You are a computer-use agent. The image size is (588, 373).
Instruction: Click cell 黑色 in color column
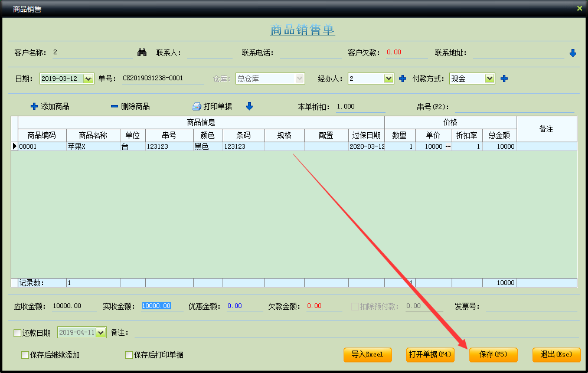[x=208, y=146]
